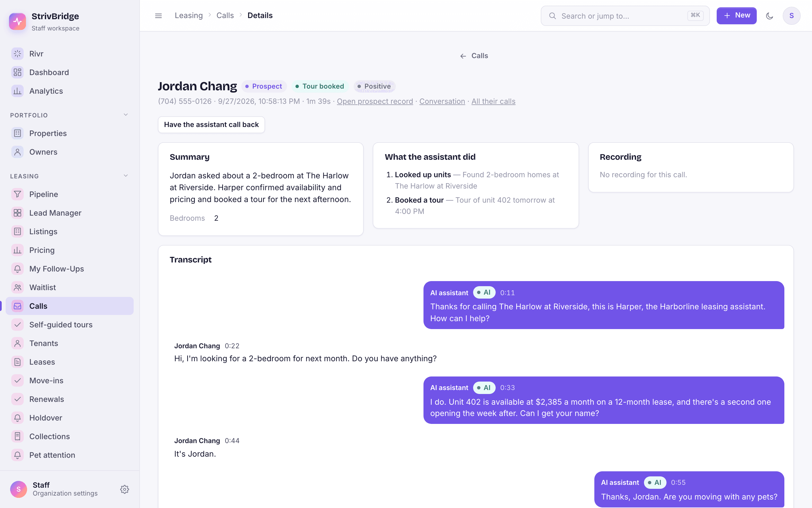Collapse the Leasing section chevron

coord(126,176)
